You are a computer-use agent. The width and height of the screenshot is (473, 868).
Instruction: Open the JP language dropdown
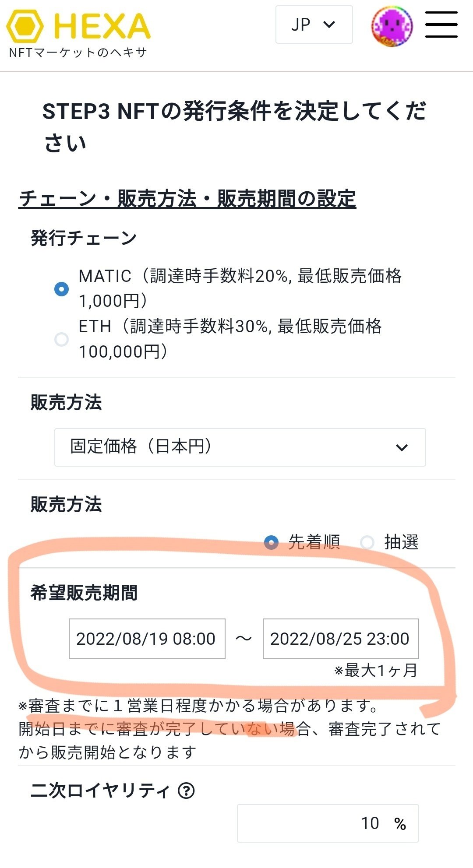(314, 25)
